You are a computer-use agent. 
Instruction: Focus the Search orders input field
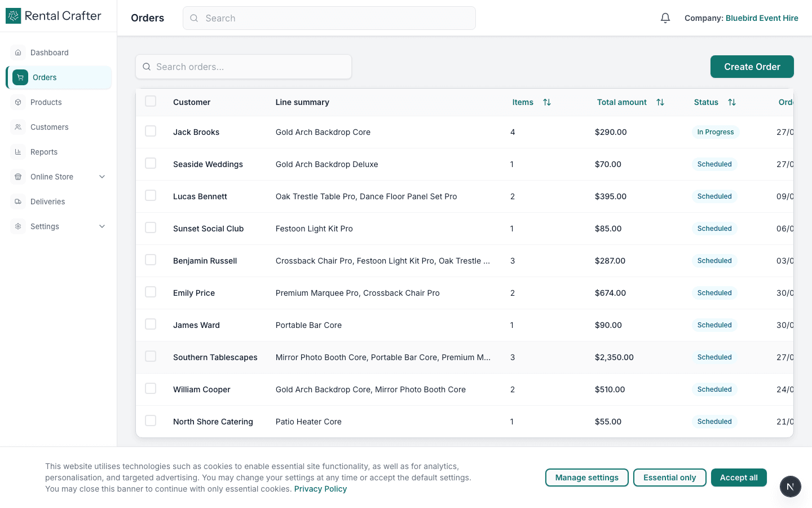click(x=244, y=67)
